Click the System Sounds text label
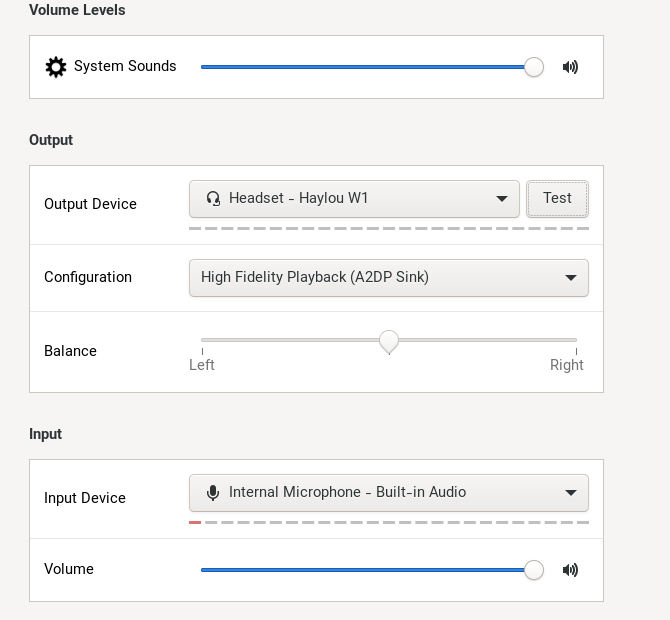670x620 pixels. point(125,66)
